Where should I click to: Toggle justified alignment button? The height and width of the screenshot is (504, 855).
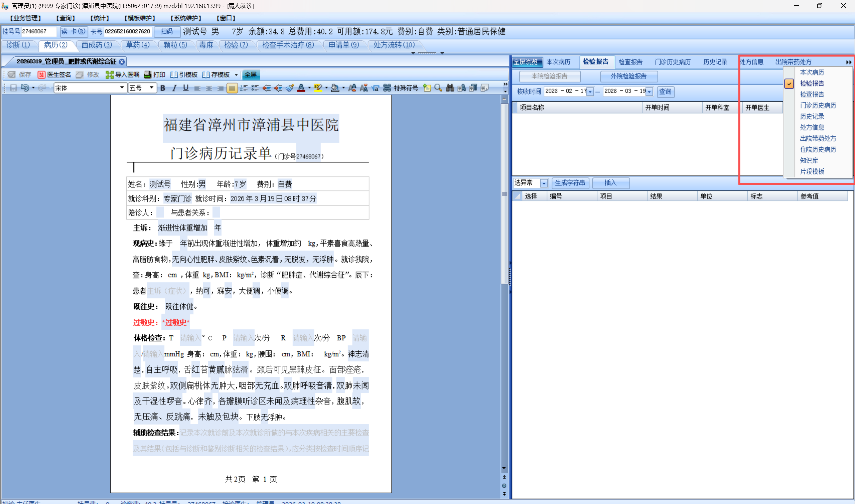[232, 88]
